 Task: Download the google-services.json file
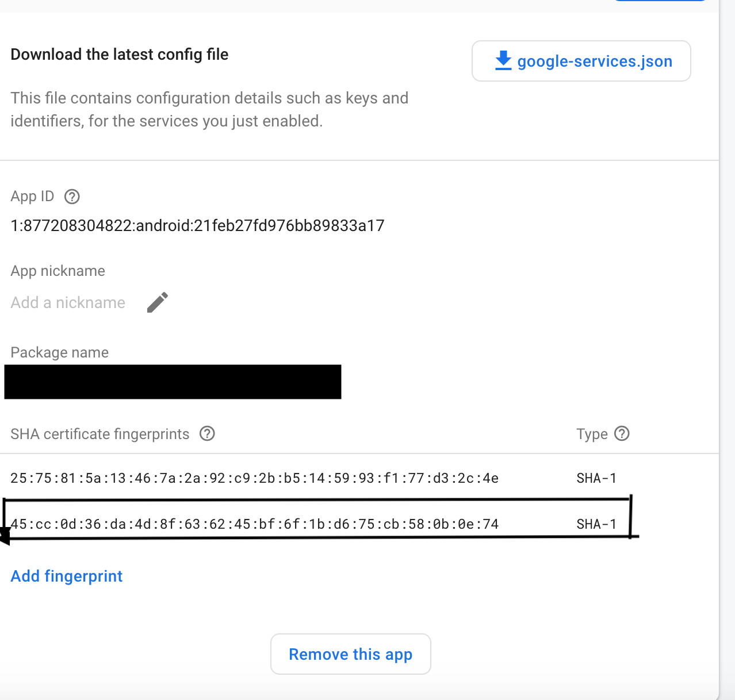pos(581,60)
